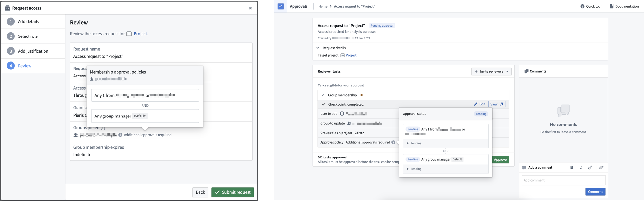Click the Editor group role
The image size is (644, 202).
[x=359, y=133]
